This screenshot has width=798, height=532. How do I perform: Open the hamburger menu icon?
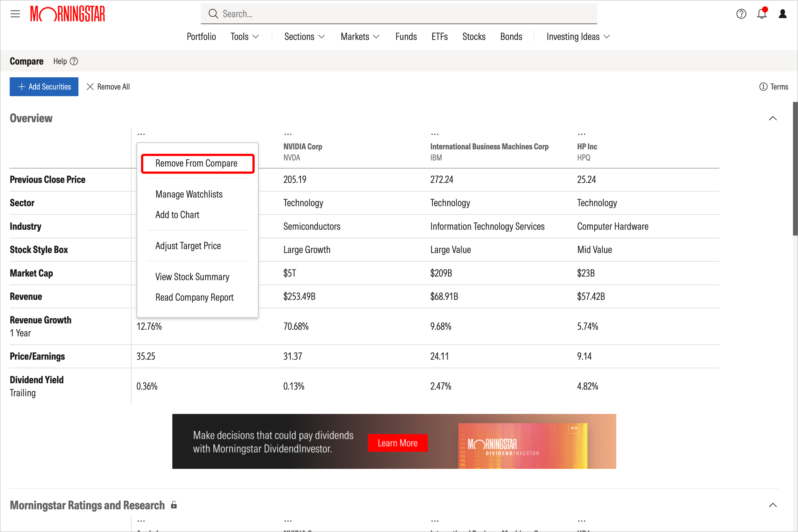[15, 14]
